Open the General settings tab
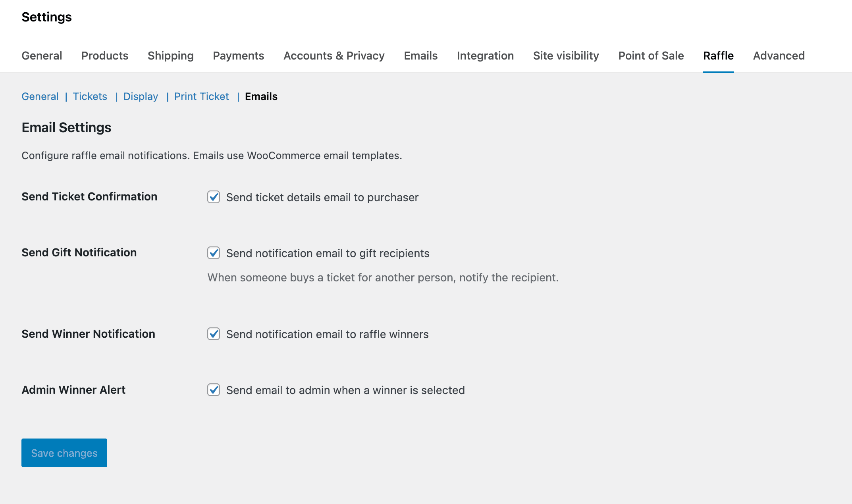The width and height of the screenshot is (852, 504). (x=42, y=56)
